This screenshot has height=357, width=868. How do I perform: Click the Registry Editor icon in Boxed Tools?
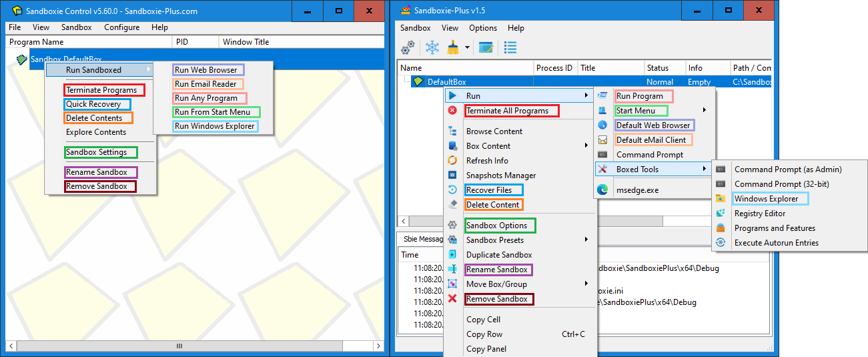click(x=721, y=214)
